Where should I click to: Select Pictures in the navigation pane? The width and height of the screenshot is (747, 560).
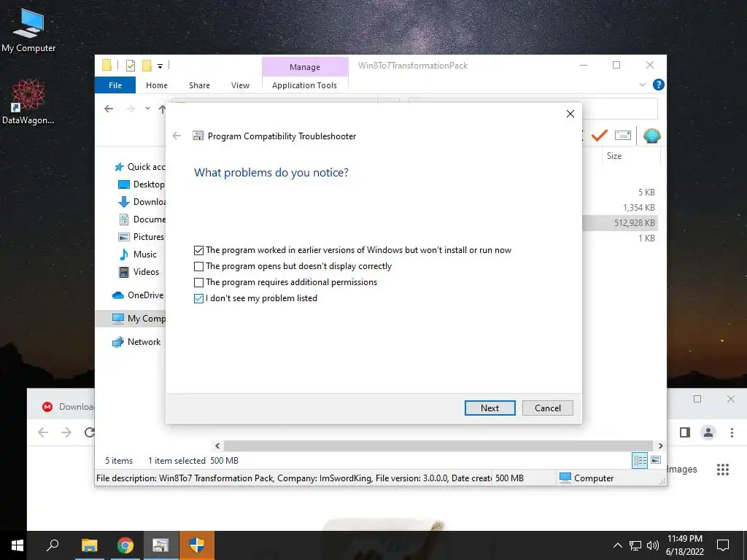[x=141, y=237]
